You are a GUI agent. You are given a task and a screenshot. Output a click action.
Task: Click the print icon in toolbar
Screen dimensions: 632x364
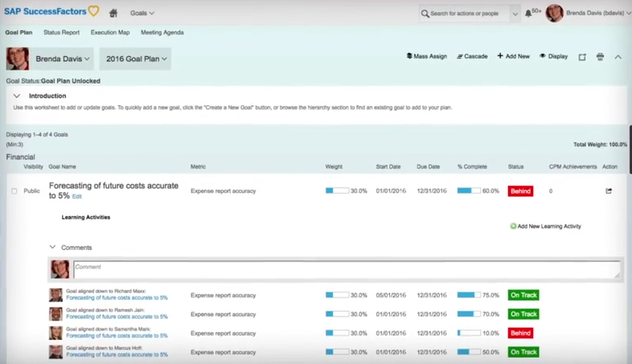click(x=600, y=57)
